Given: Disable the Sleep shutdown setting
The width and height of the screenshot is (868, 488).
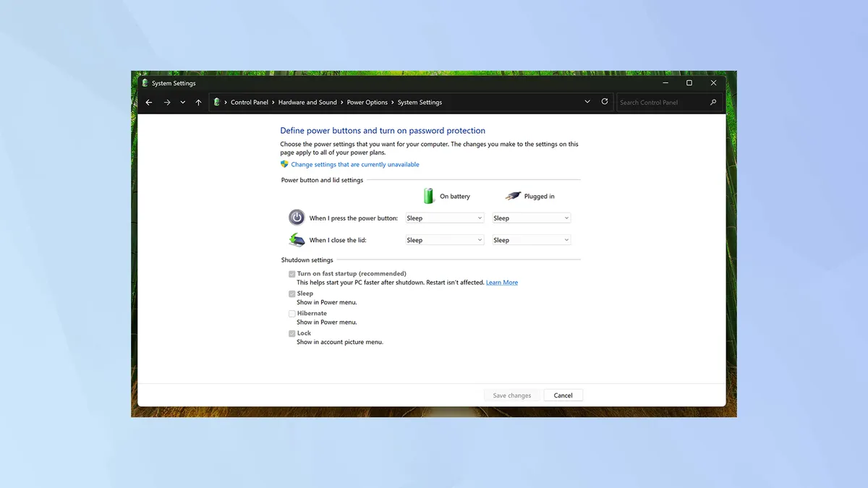Looking at the screenshot, I should click(x=292, y=294).
